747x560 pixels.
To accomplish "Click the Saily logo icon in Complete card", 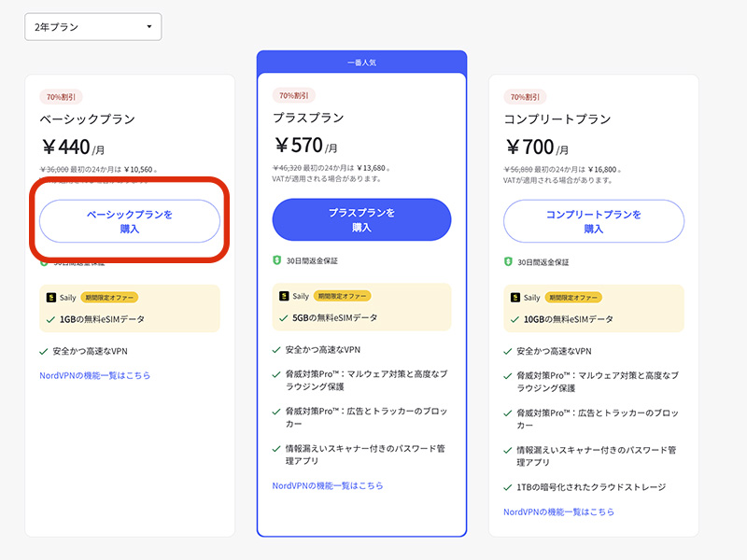I will 515,298.
